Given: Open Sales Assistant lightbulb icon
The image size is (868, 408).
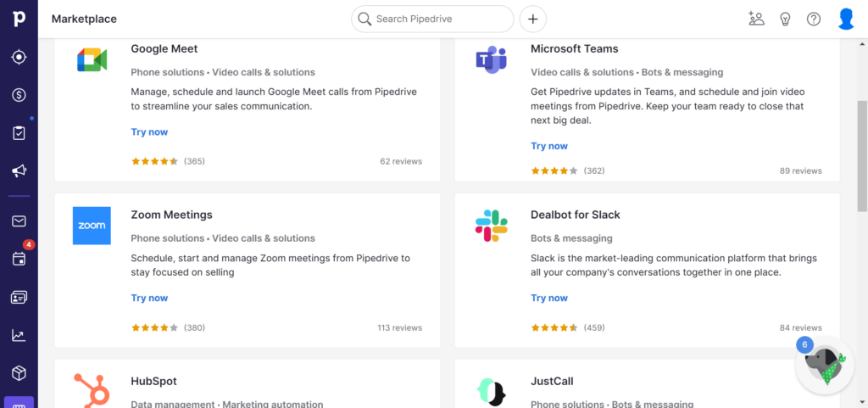Looking at the screenshot, I should coord(785,19).
